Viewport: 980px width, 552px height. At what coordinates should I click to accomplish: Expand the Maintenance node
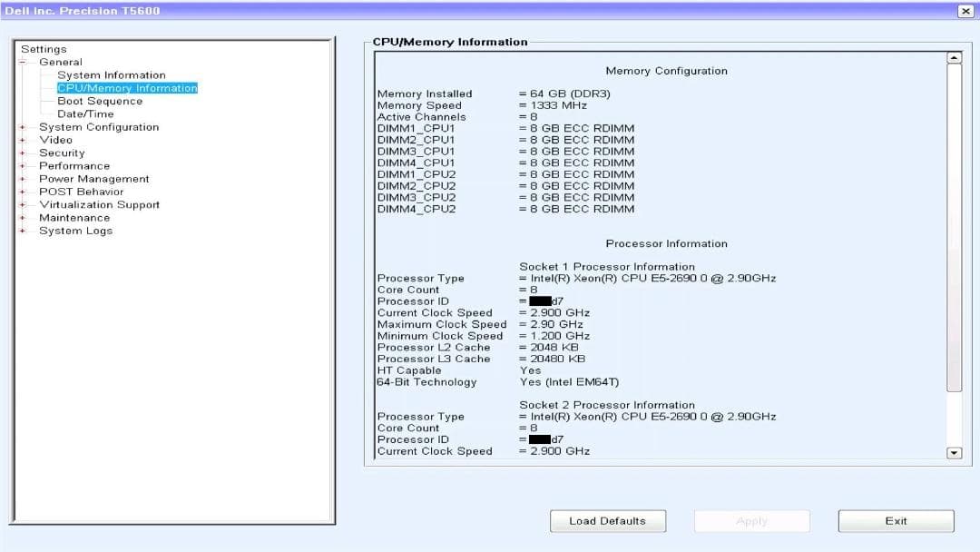click(23, 218)
